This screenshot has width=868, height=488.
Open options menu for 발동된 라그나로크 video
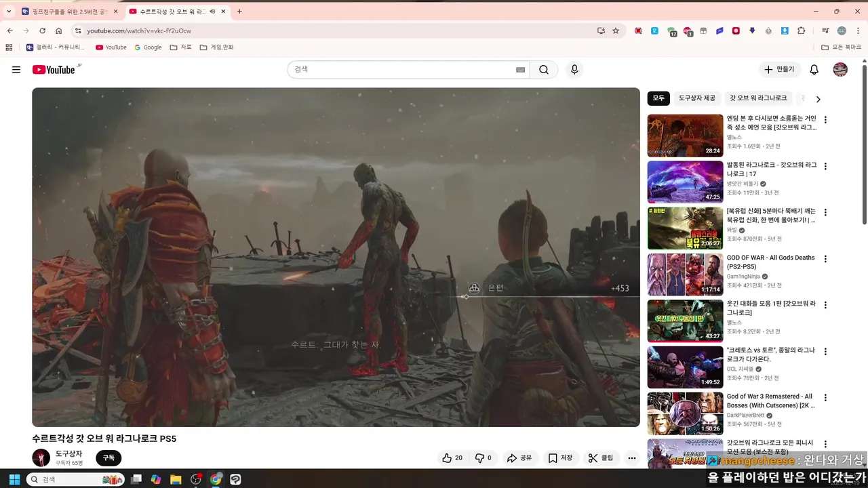coord(825,166)
